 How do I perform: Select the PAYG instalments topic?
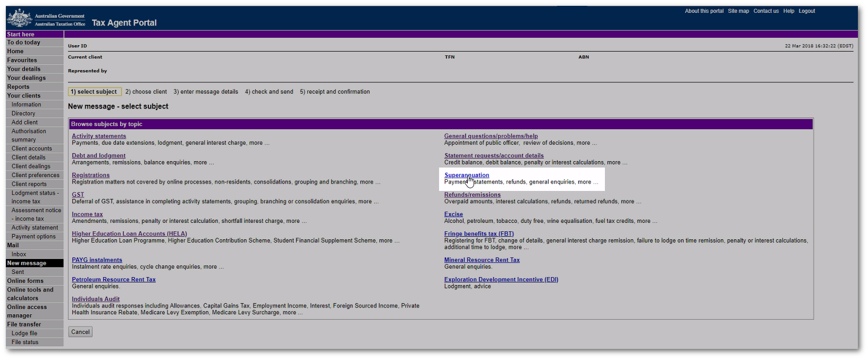(97, 260)
